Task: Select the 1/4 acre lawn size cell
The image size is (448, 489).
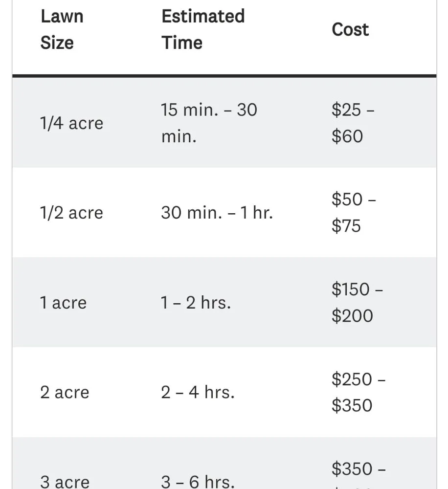Action: [x=71, y=123]
